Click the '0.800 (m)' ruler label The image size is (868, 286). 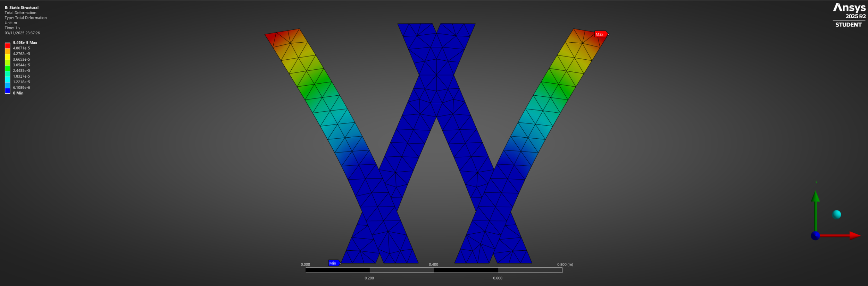pos(565,264)
